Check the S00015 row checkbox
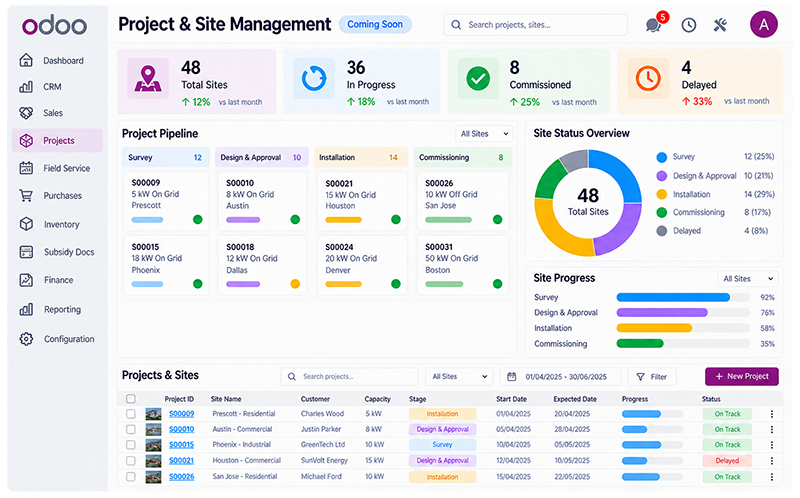Viewport: 800px width, 498px height. [131, 444]
